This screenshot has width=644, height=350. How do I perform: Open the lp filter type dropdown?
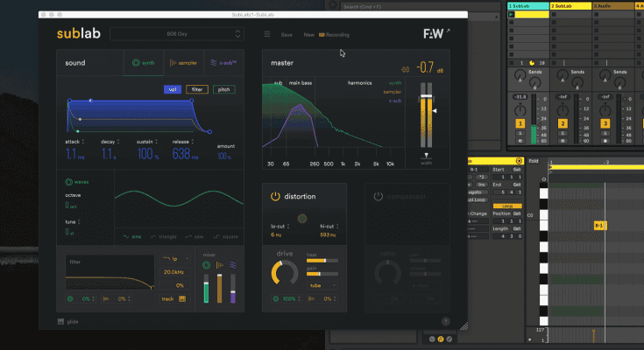[175, 259]
